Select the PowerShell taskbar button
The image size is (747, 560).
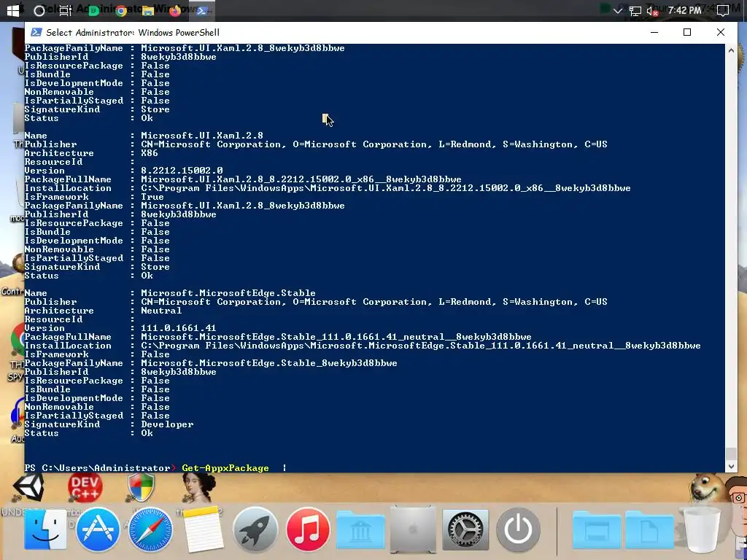(x=201, y=10)
